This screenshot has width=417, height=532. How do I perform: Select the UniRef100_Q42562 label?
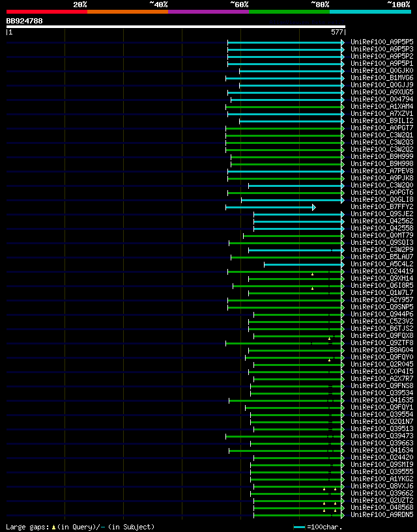[382, 221]
